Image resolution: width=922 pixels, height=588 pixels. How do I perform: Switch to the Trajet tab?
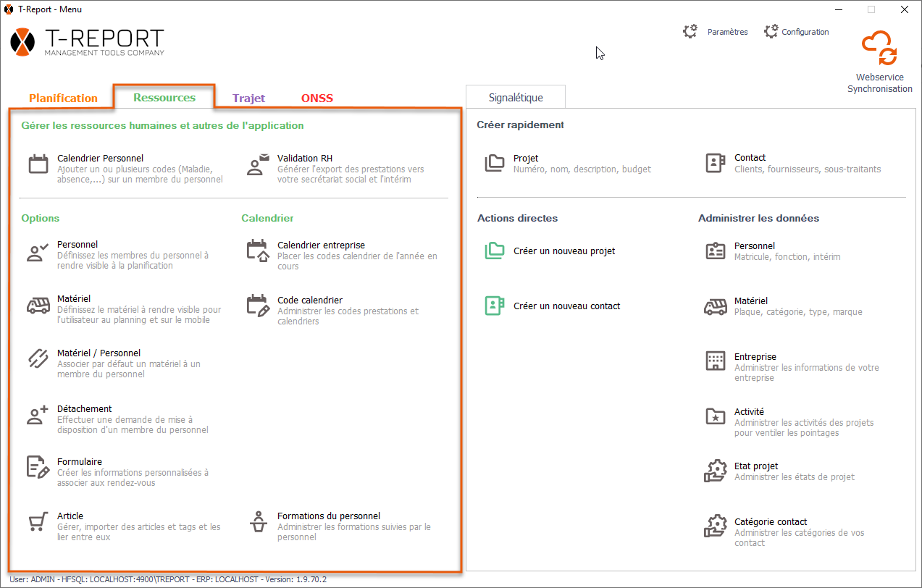[x=248, y=98]
